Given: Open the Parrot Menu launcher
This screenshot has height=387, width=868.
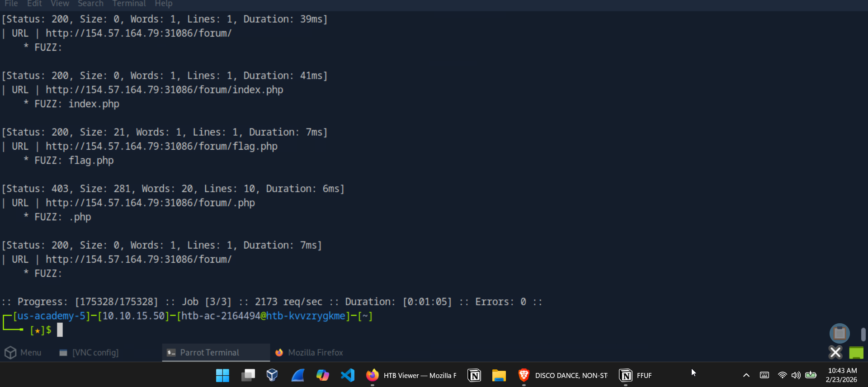Looking at the screenshot, I should coord(23,353).
